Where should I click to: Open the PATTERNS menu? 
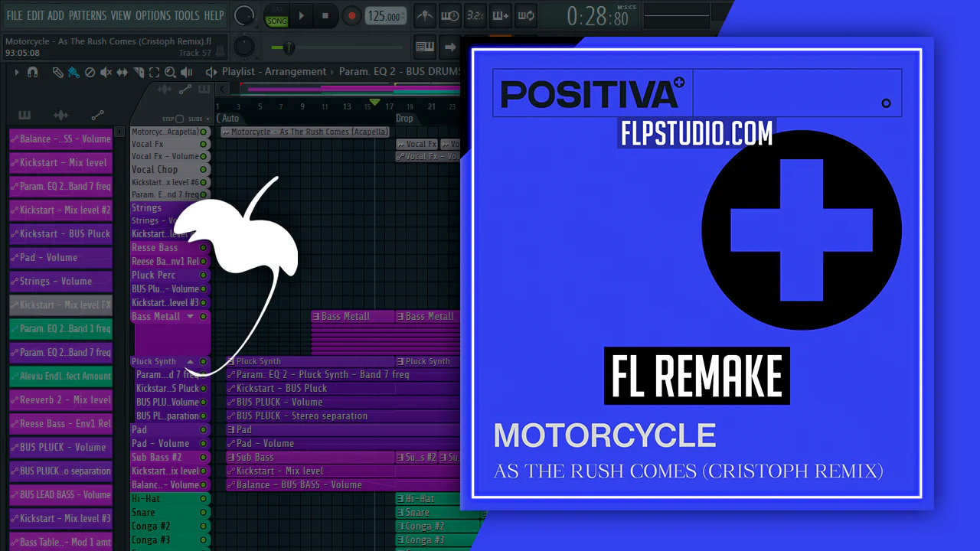tap(87, 15)
